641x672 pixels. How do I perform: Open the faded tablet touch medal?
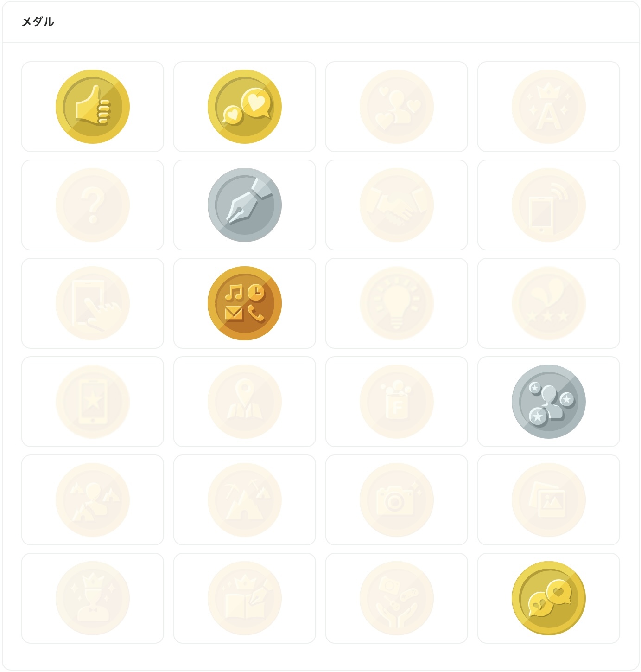[93, 303]
